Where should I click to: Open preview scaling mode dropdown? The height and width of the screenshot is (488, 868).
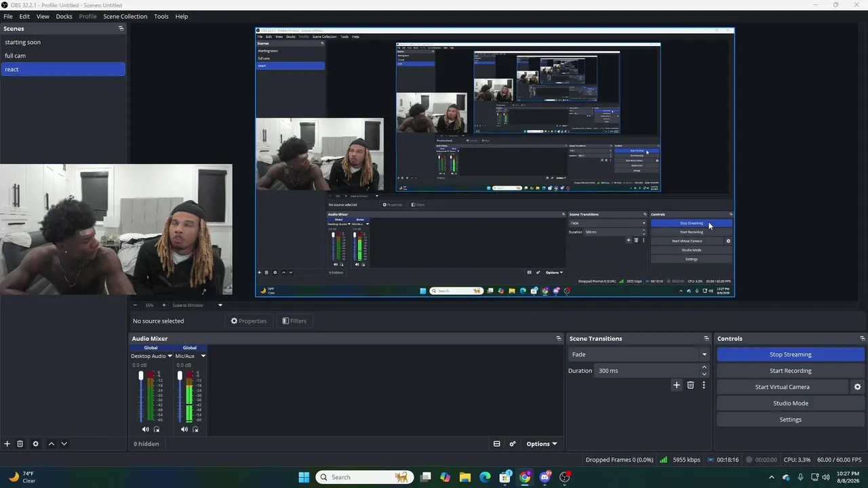pyautogui.click(x=197, y=305)
